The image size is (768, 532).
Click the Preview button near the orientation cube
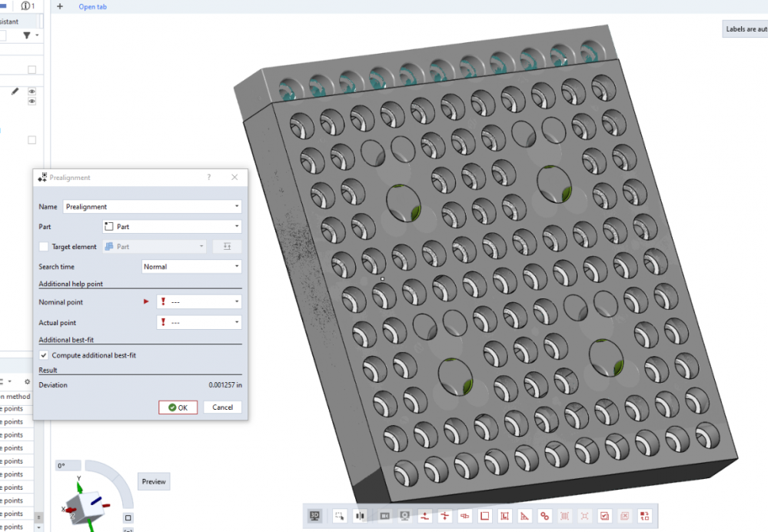click(x=154, y=482)
